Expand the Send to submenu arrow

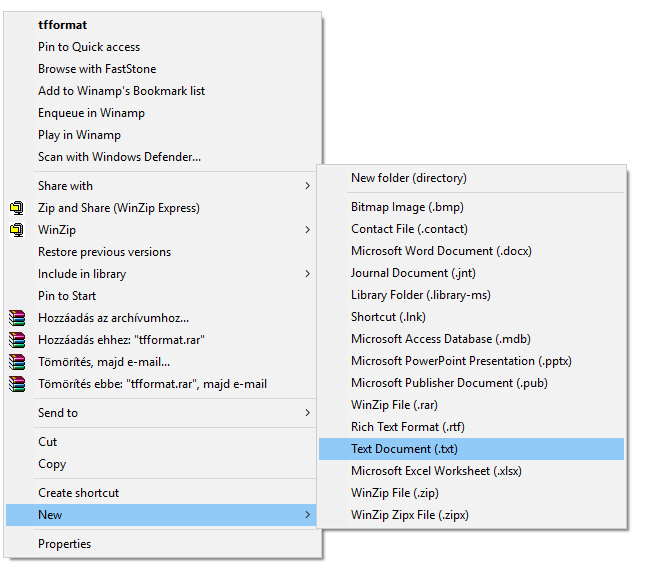coord(308,413)
